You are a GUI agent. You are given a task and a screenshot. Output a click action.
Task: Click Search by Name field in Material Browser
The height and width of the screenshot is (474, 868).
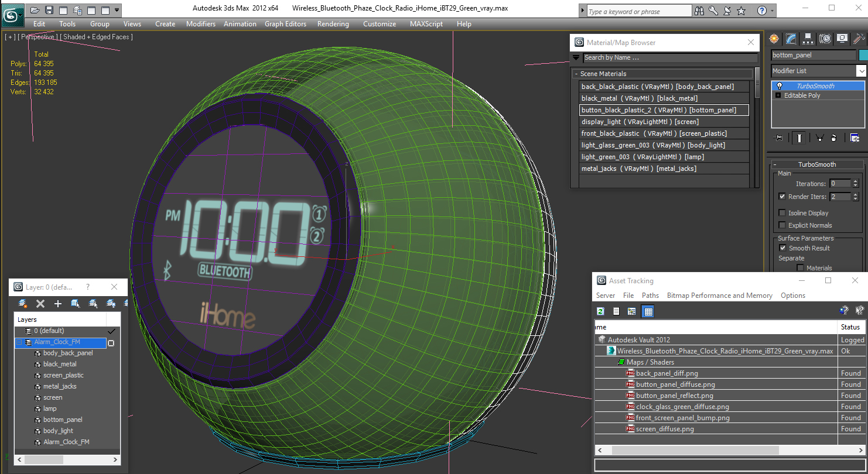click(x=670, y=57)
